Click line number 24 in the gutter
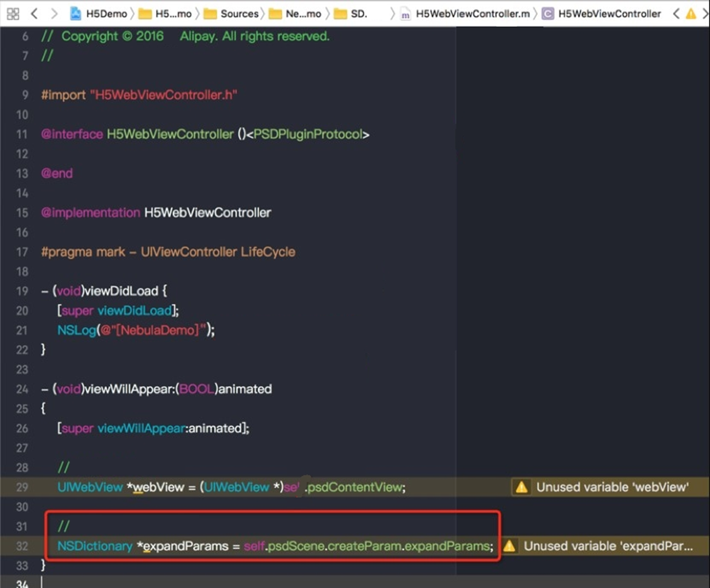The width and height of the screenshot is (710, 588). coord(22,389)
